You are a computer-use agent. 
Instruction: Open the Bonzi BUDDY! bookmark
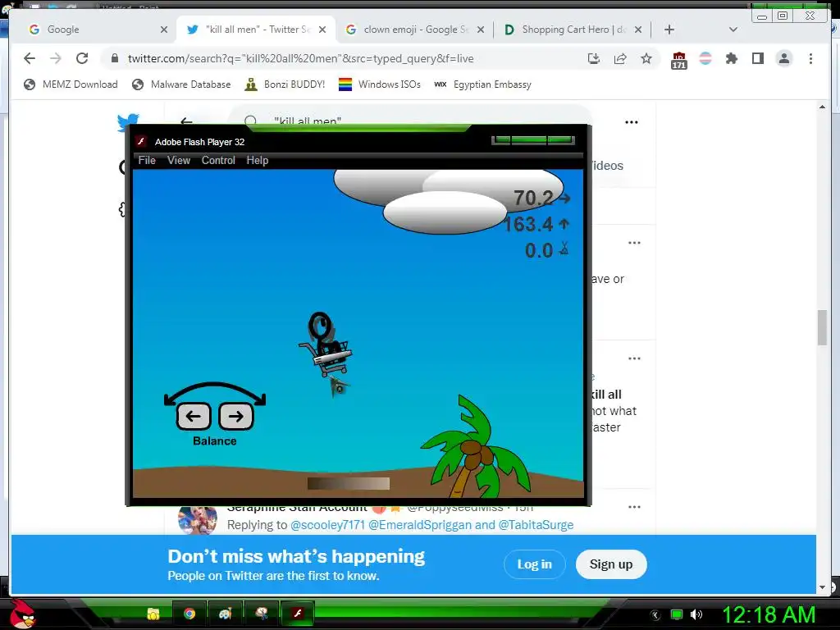(285, 84)
